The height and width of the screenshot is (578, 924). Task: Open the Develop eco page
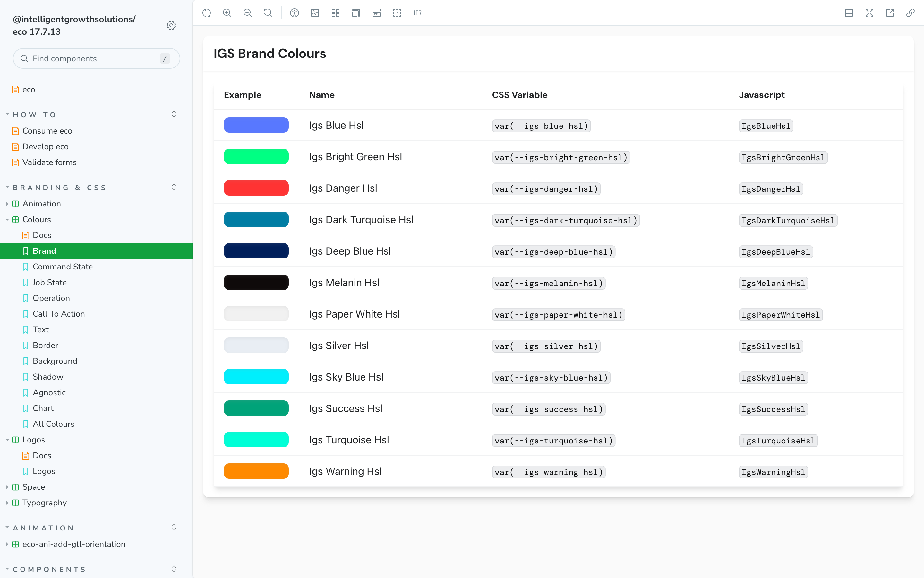click(46, 146)
